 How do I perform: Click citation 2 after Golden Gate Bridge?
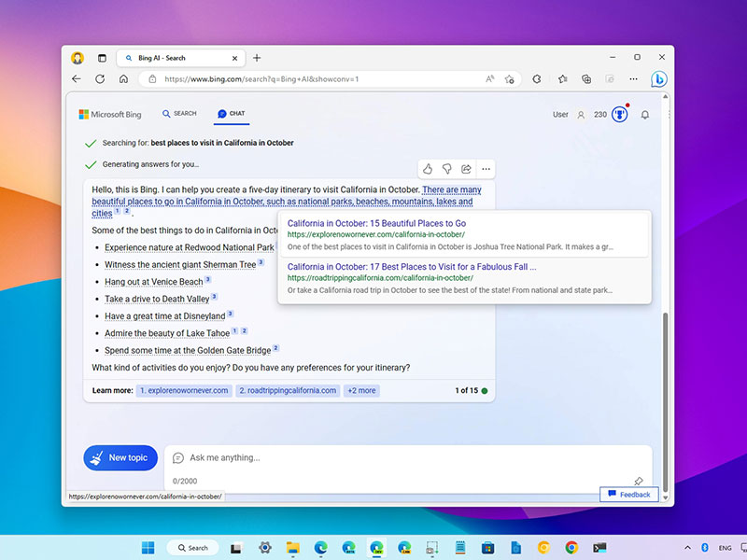click(x=275, y=348)
